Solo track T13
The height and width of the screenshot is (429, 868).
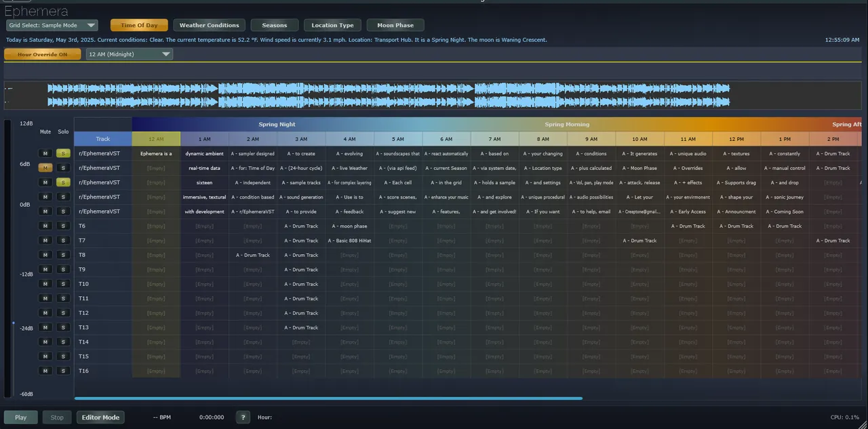click(x=63, y=327)
